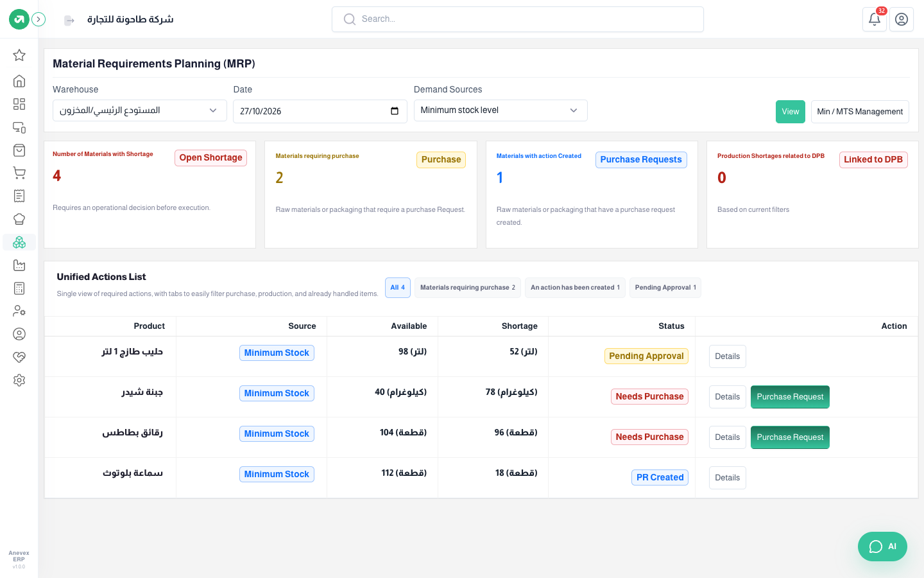Select the All 4 tab
Viewport: 924px width, 578px height.
click(x=398, y=288)
